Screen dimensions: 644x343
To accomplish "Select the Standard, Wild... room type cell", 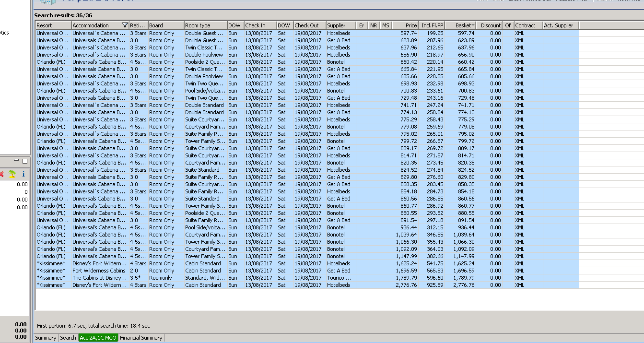I will point(206,278).
